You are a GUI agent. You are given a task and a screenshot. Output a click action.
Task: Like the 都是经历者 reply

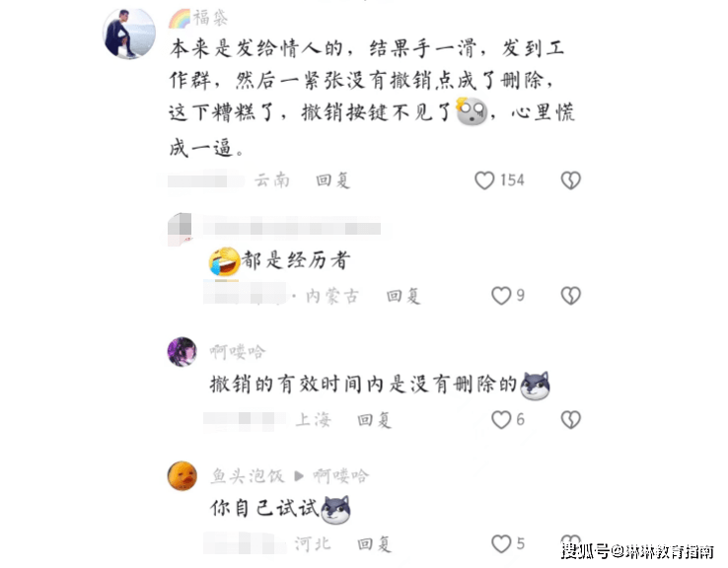[x=501, y=296]
